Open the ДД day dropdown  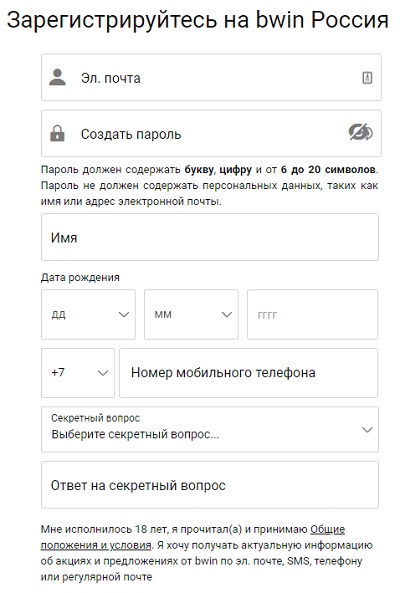click(88, 314)
